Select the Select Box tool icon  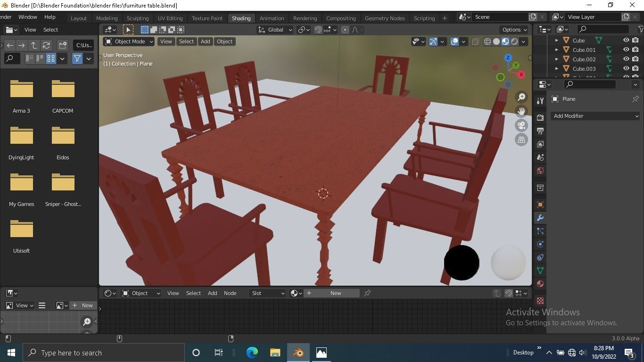point(128,30)
